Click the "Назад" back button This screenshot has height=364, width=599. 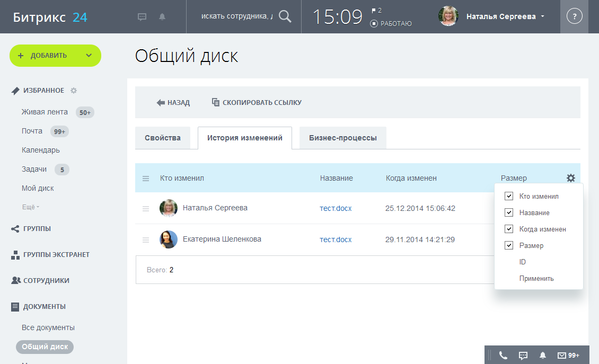pyautogui.click(x=173, y=103)
